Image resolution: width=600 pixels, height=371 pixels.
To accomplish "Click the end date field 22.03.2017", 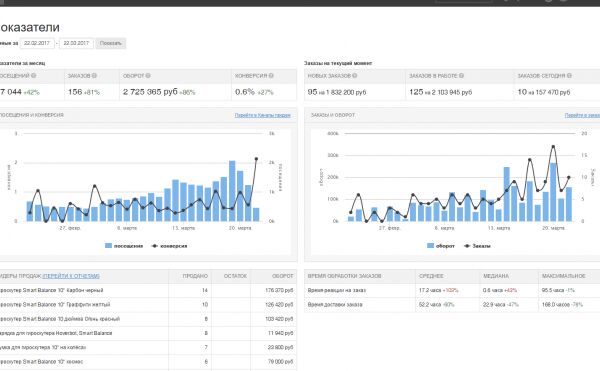I will (x=77, y=43).
